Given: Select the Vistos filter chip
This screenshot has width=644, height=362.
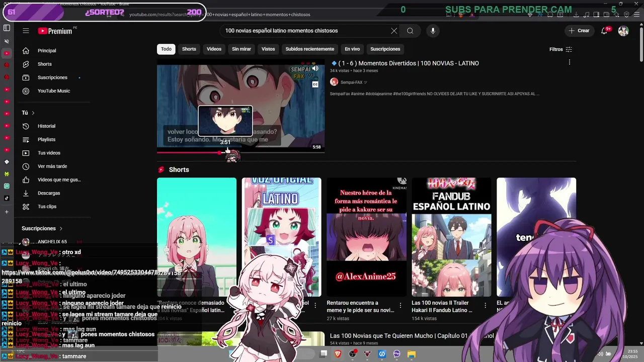Looking at the screenshot, I should [268, 49].
